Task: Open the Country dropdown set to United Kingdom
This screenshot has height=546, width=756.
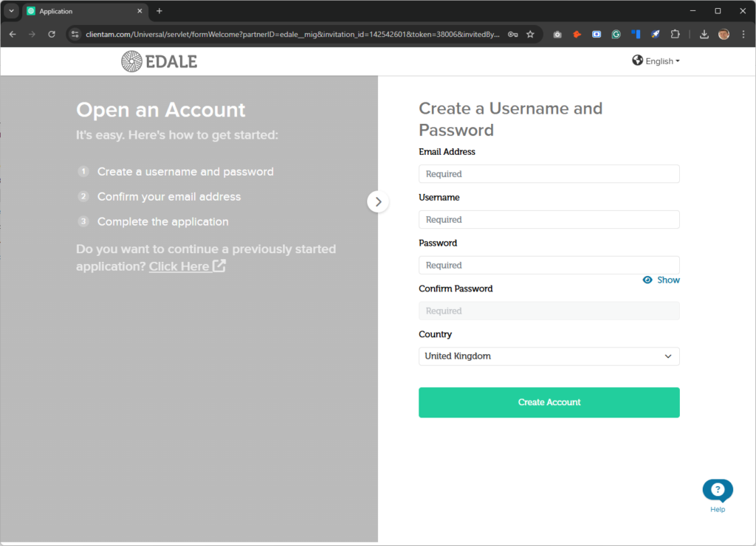Action: 549,356
